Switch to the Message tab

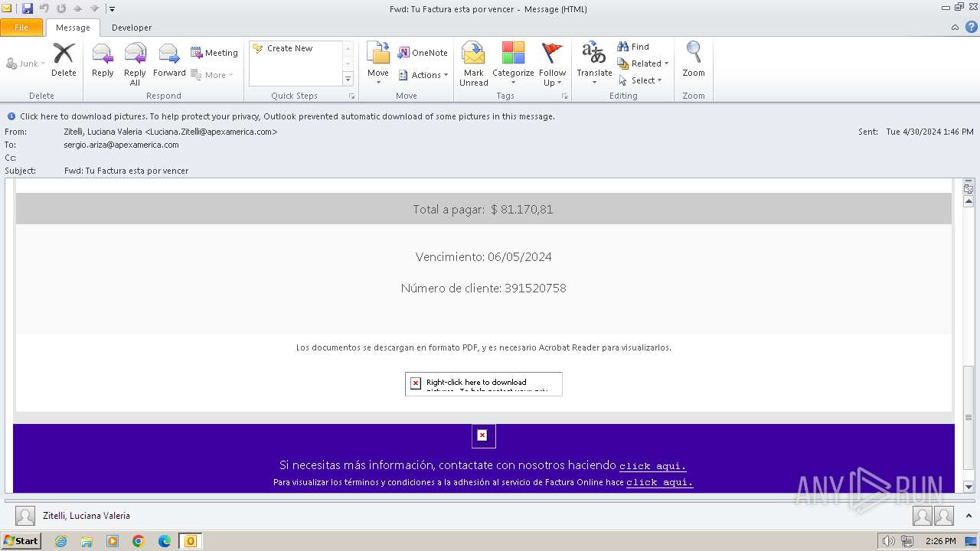73,28
